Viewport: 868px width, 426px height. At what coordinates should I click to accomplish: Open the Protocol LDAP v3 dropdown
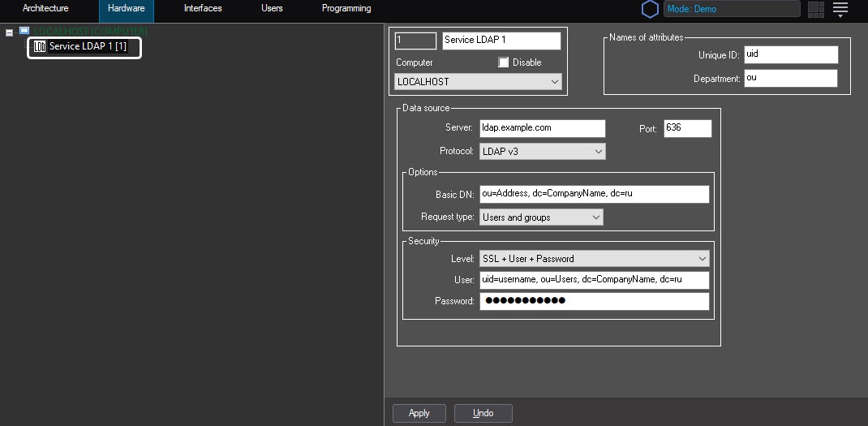598,152
